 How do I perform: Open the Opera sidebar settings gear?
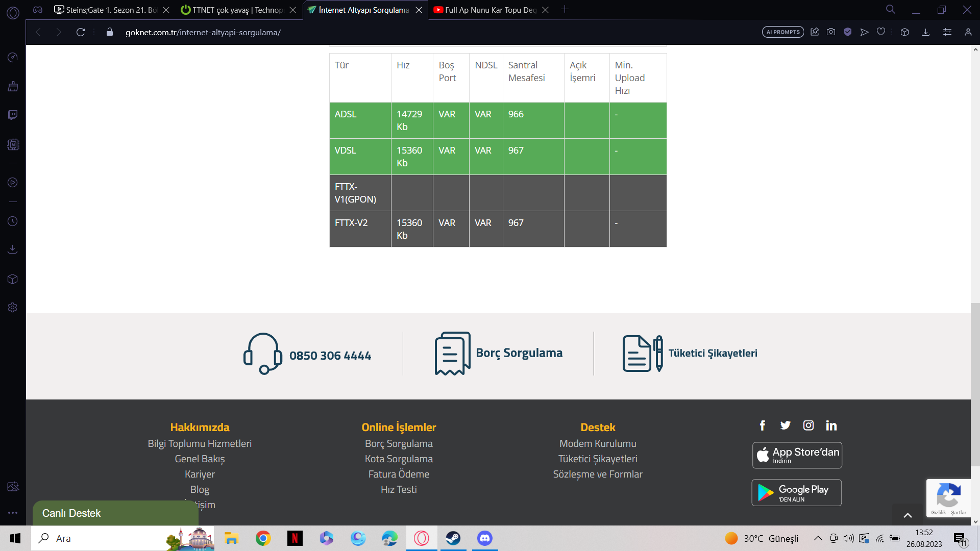pos(13,308)
